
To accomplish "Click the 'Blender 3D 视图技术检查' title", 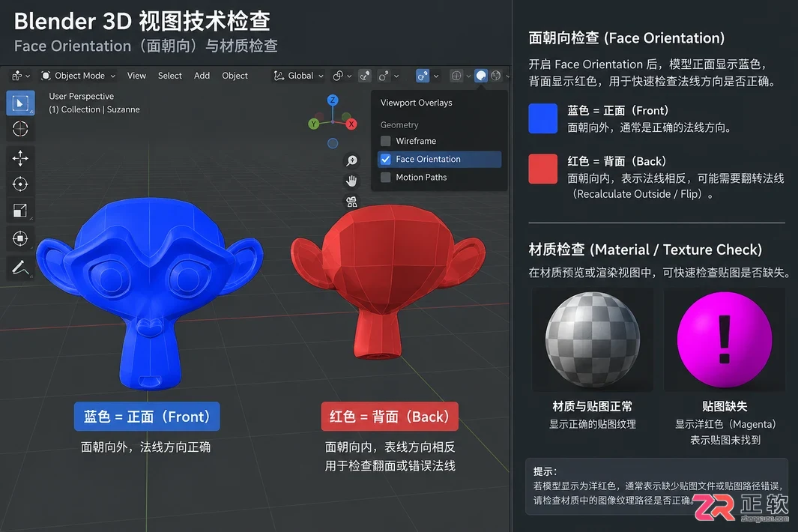I will click(x=142, y=22).
